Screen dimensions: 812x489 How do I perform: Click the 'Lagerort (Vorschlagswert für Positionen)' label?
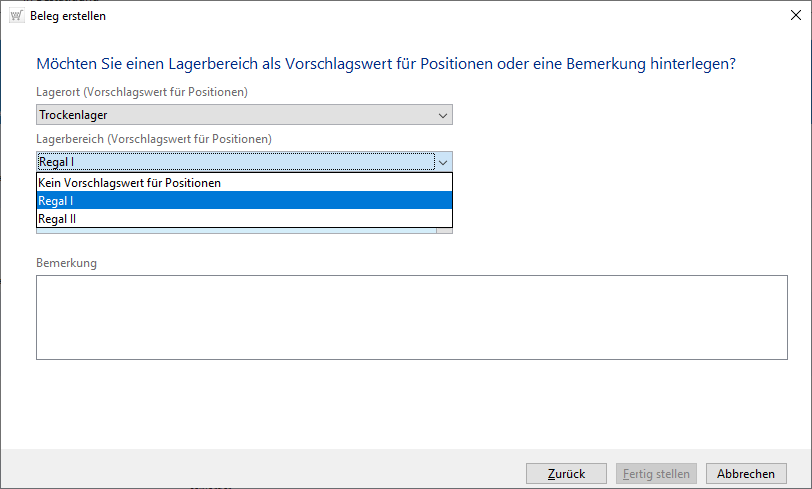coord(142,92)
